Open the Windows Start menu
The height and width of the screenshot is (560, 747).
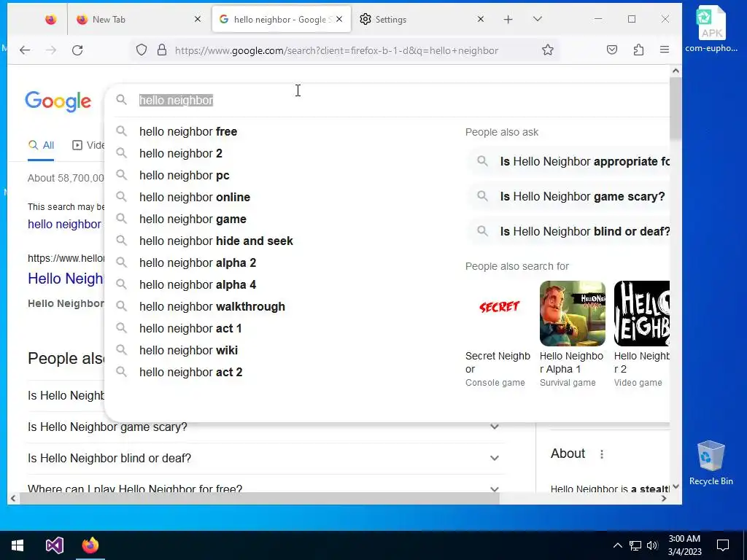coord(18,545)
